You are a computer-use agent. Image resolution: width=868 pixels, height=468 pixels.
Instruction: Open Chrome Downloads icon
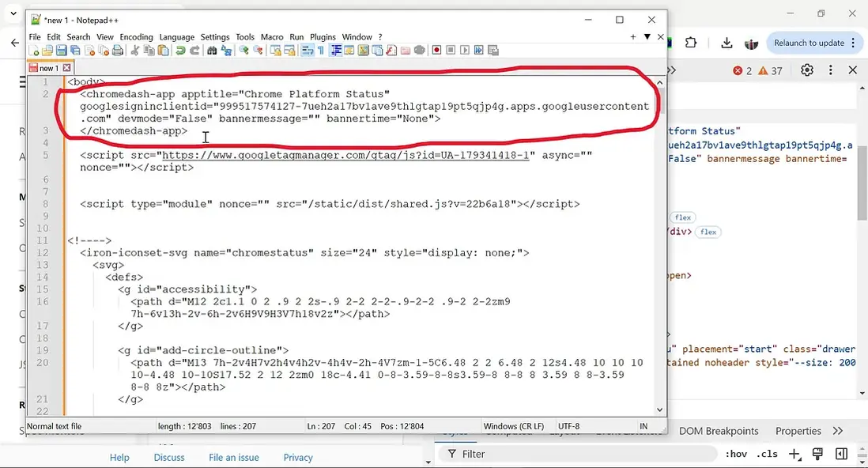click(x=726, y=43)
